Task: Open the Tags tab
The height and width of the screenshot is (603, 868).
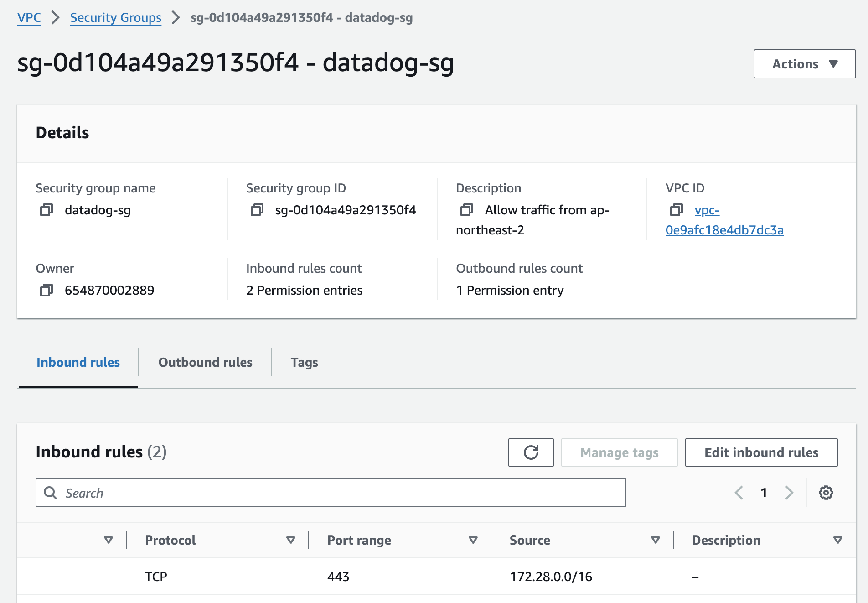Action: [x=305, y=362]
